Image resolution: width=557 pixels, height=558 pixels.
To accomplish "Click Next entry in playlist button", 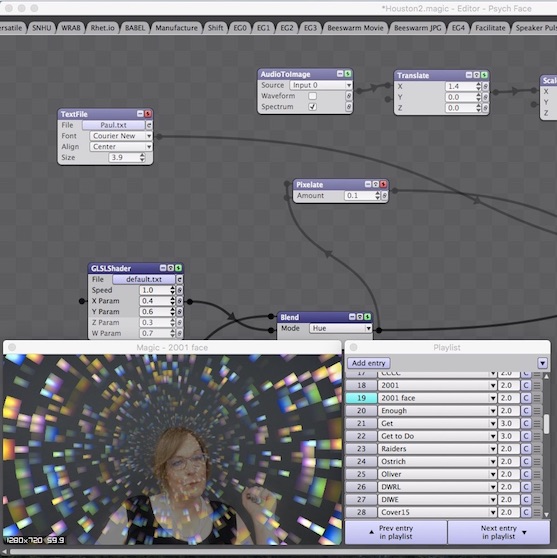I will [499, 532].
